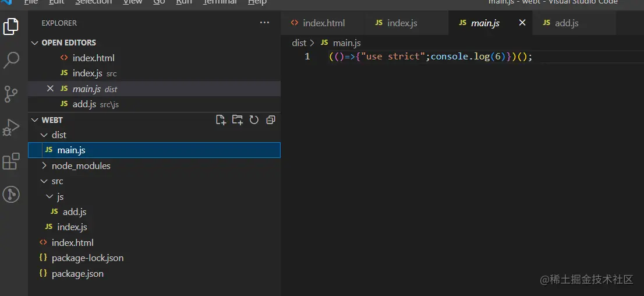Image resolution: width=644 pixels, height=296 pixels.
Task: Click the New Folder icon in WEBT header
Action: coord(237,120)
